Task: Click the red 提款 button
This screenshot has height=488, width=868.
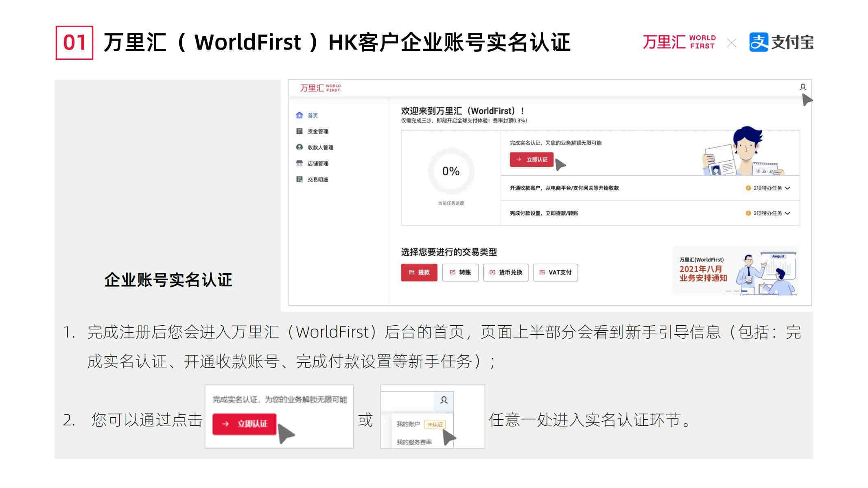Action: (x=419, y=272)
